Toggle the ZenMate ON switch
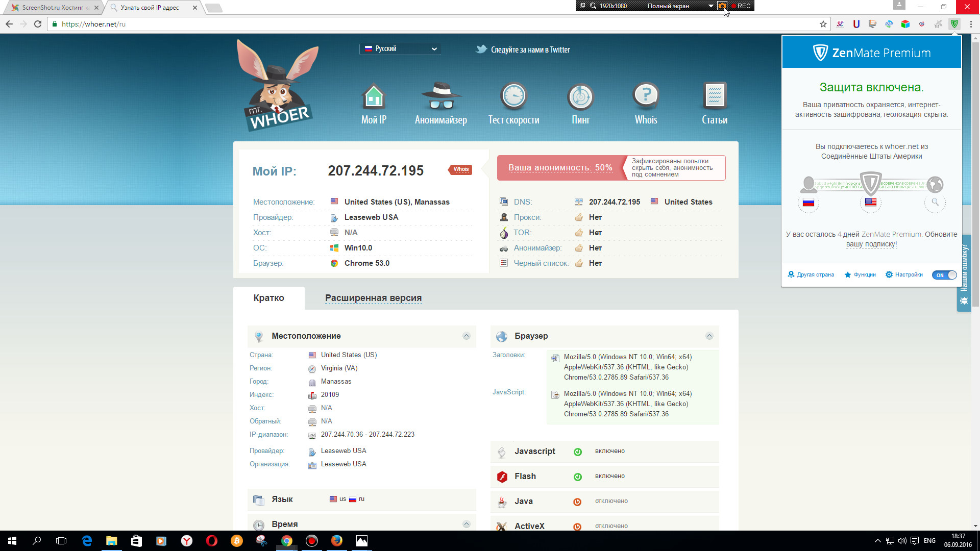The height and width of the screenshot is (551, 980). [944, 275]
